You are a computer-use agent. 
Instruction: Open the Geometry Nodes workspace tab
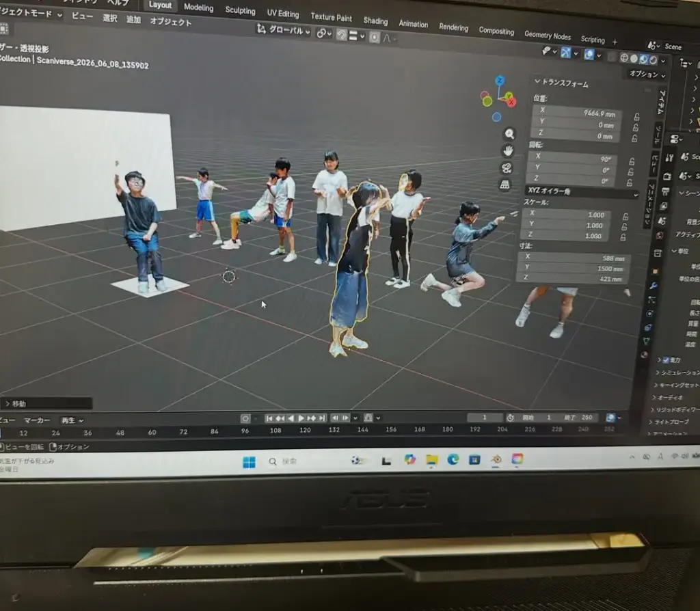click(548, 36)
